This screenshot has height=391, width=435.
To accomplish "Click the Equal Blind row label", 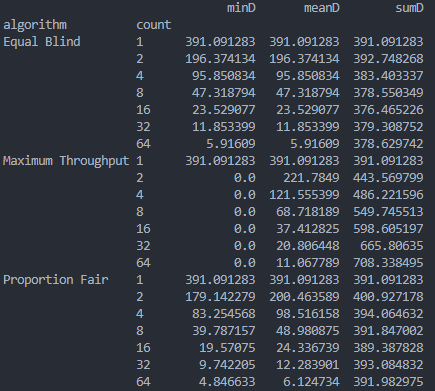I will (42, 42).
